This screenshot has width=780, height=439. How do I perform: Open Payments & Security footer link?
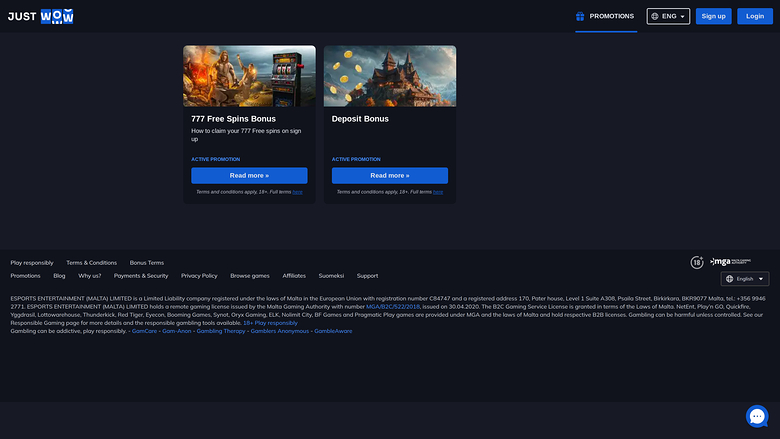[141, 275]
